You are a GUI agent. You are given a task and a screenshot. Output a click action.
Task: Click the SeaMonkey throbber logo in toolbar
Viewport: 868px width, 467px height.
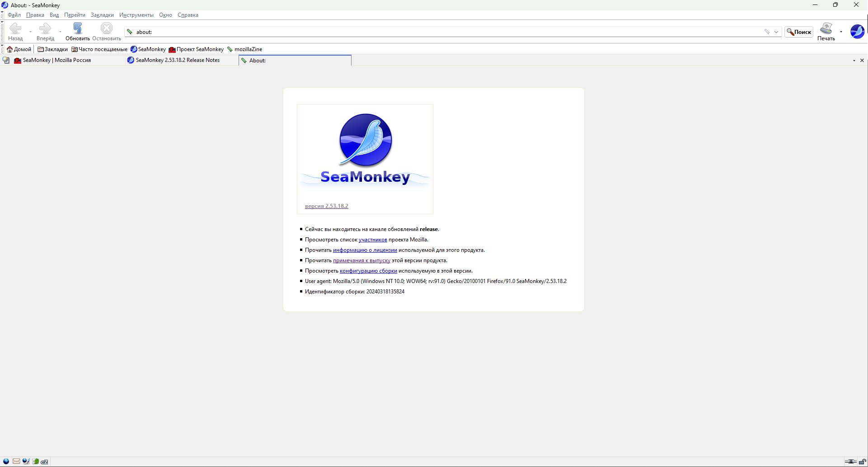(x=857, y=32)
